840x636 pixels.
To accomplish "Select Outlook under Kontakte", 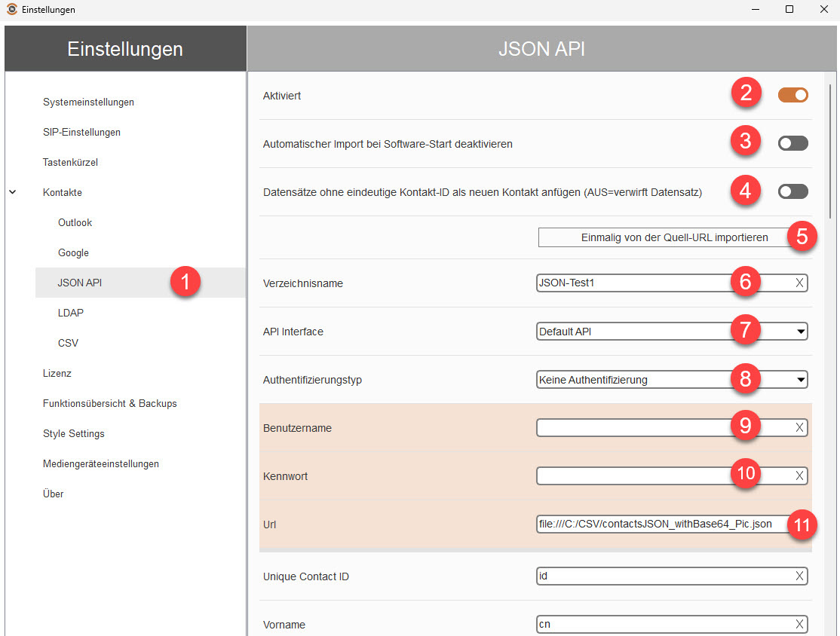I will click(x=75, y=222).
